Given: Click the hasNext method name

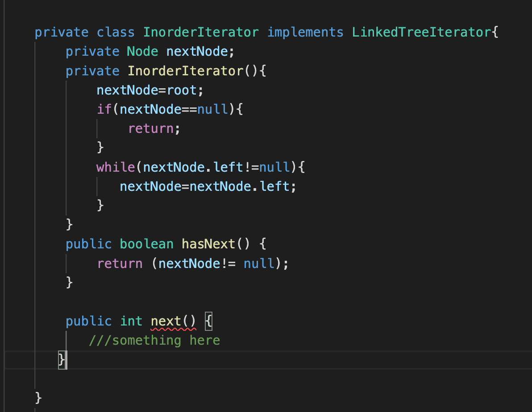Looking at the screenshot, I should [208, 244].
